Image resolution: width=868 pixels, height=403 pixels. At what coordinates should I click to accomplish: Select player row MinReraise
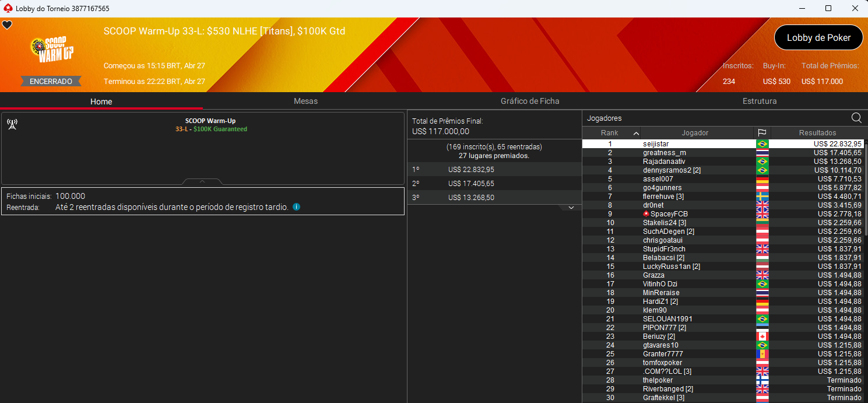coord(723,293)
